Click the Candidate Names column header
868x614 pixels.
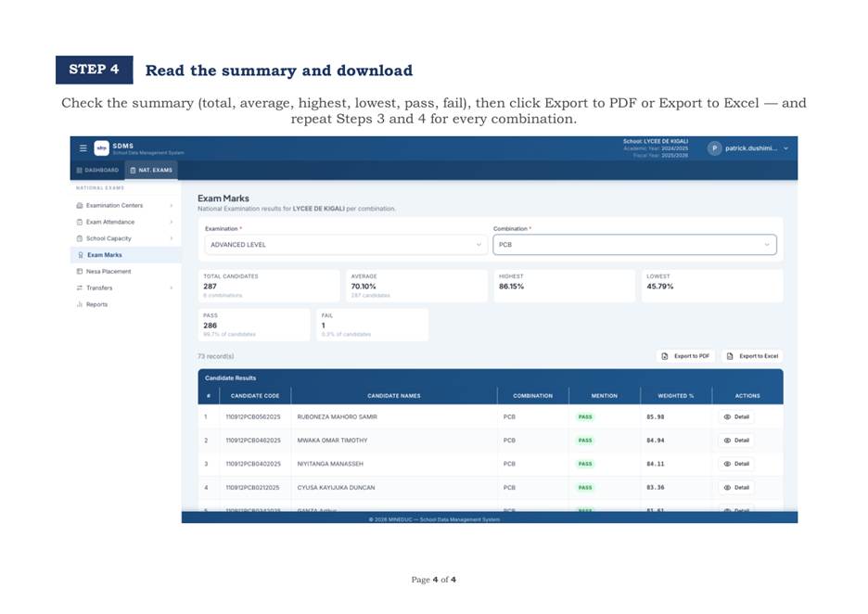[x=393, y=396]
